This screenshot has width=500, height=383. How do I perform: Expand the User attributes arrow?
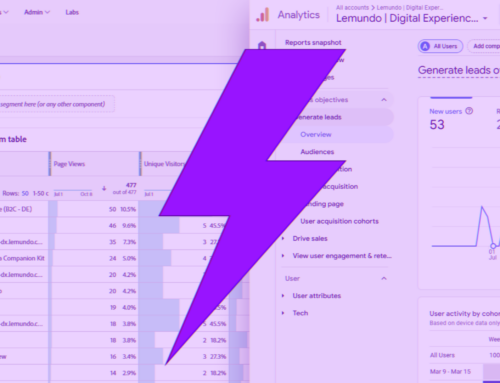[x=283, y=296]
